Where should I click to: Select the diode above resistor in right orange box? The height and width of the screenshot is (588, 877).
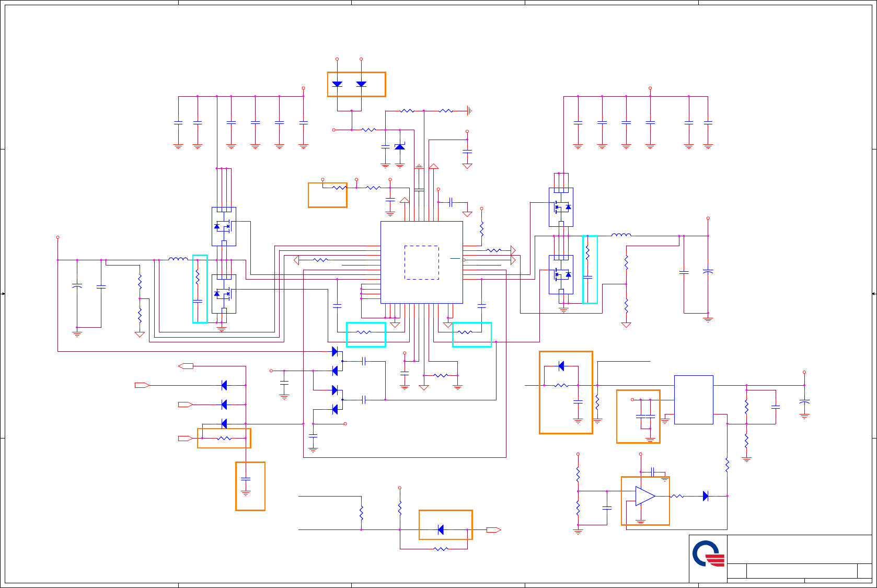[561, 366]
